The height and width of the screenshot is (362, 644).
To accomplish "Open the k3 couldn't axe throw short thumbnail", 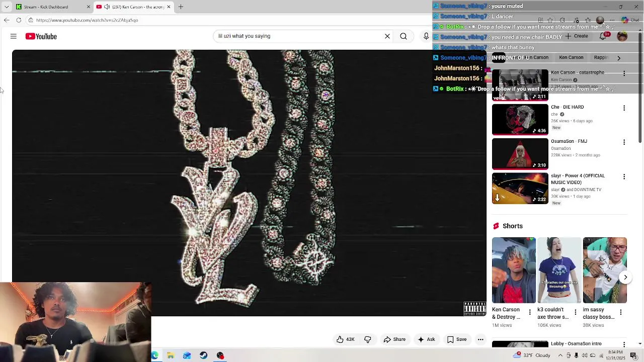I will (x=559, y=270).
